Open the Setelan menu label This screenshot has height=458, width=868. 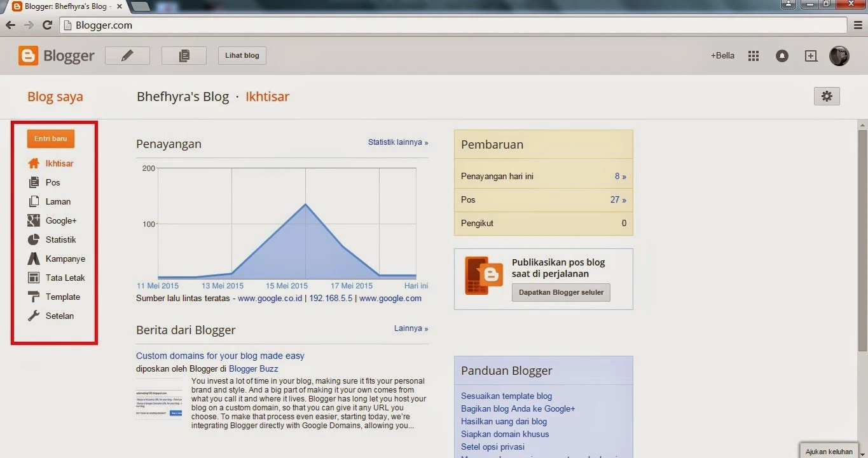point(60,316)
